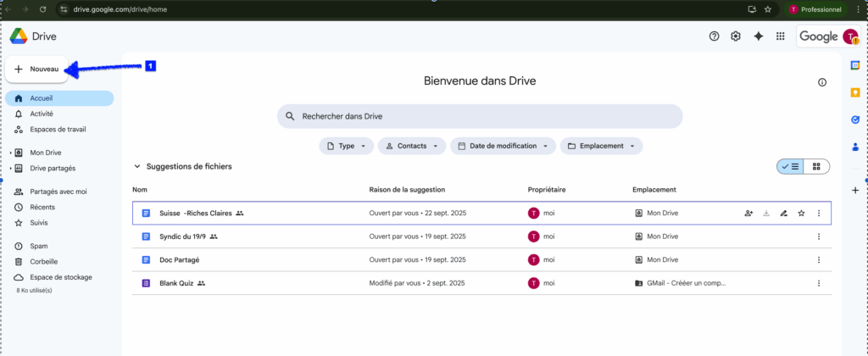
Task: Open the Corbeille section
Action: (x=44, y=262)
